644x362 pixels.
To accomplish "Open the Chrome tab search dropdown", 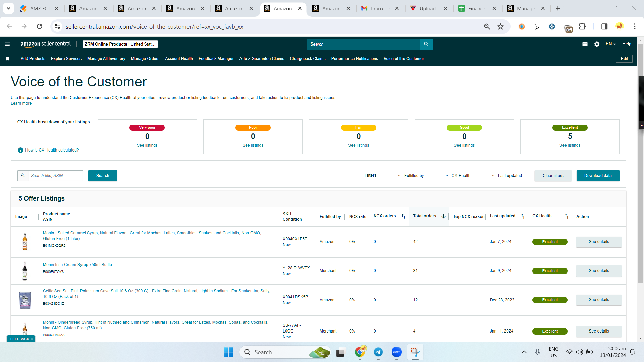I will [x=8, y=8].
